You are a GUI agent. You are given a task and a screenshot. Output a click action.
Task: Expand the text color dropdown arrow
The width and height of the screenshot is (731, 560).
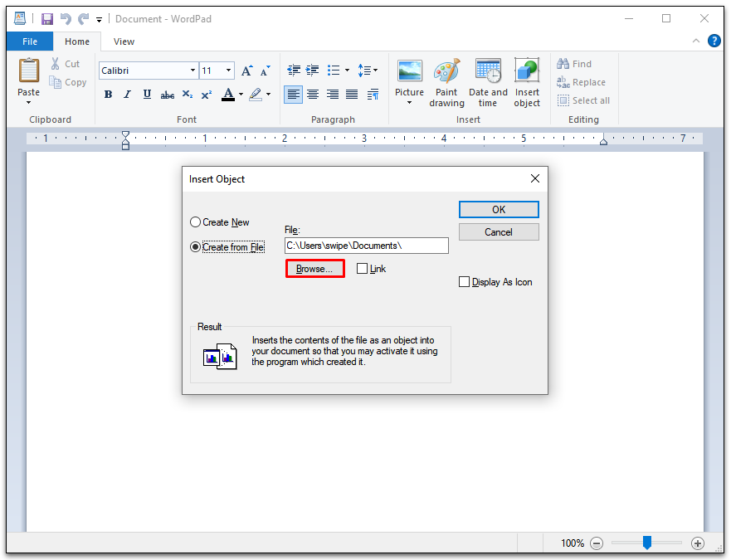[241, 95]
